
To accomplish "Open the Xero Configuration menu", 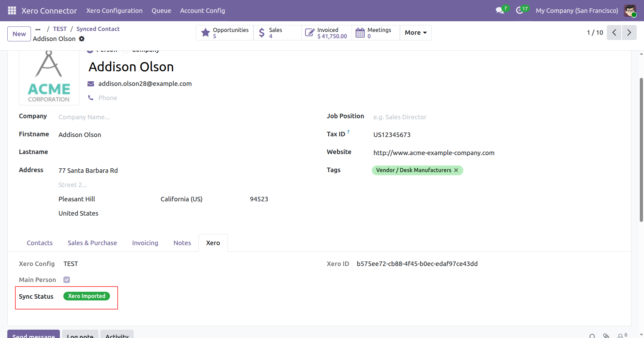I will (x=115, y=10).
